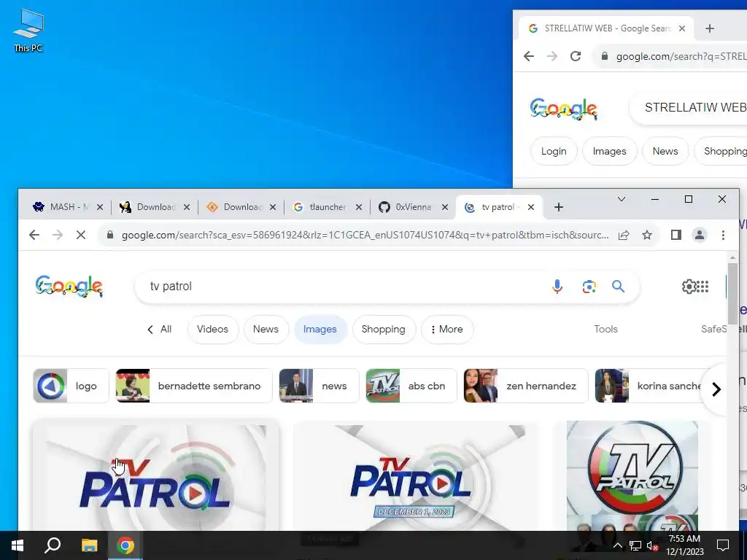Switch to the 0xVienna GitHub tab
747x560 pixels.
tap(413, 207)
